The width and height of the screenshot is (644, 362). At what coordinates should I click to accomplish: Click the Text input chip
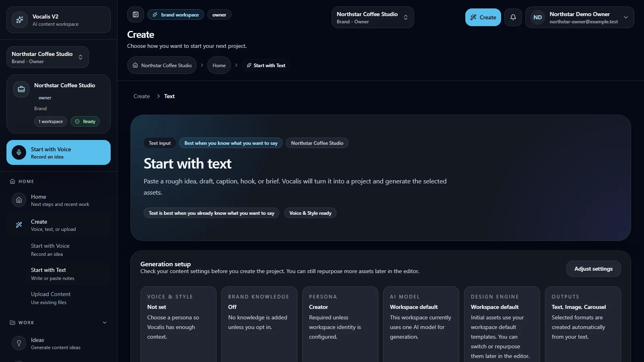click(160, 143)
